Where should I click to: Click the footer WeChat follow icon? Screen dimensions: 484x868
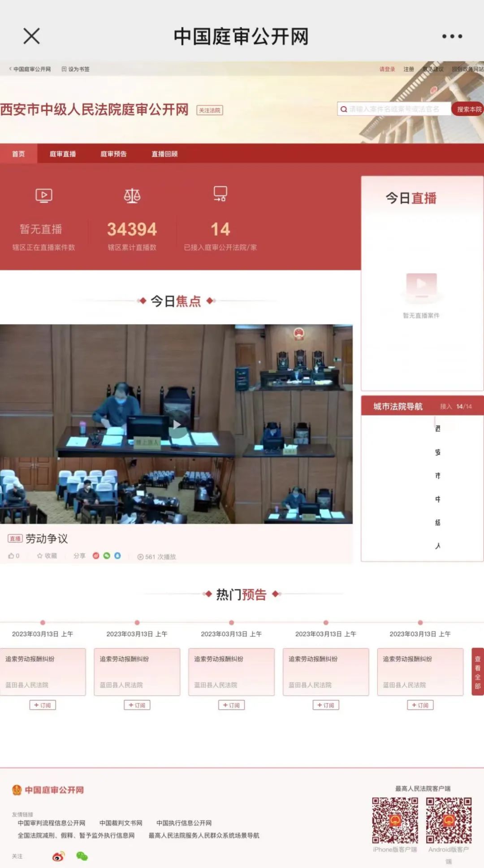82,856
